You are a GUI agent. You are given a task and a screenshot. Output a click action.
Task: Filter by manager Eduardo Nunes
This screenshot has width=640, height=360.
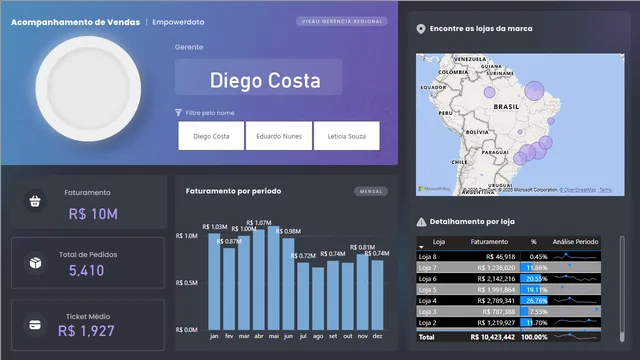tap(279, 136)
